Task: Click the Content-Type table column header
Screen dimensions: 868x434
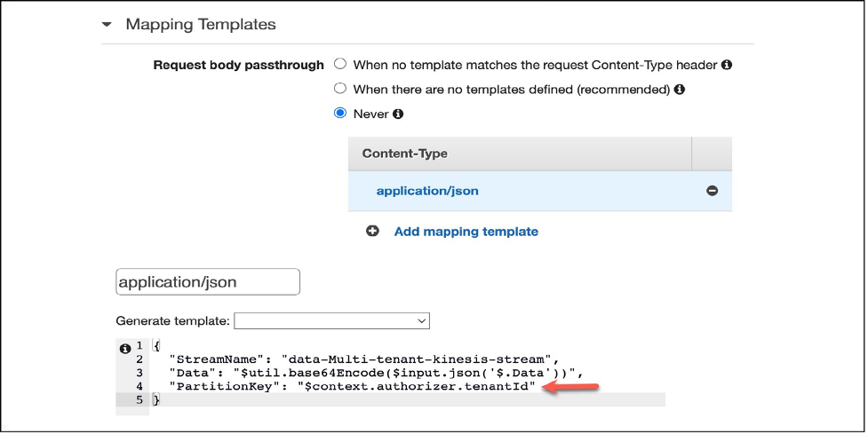Action: coord(404,154)
